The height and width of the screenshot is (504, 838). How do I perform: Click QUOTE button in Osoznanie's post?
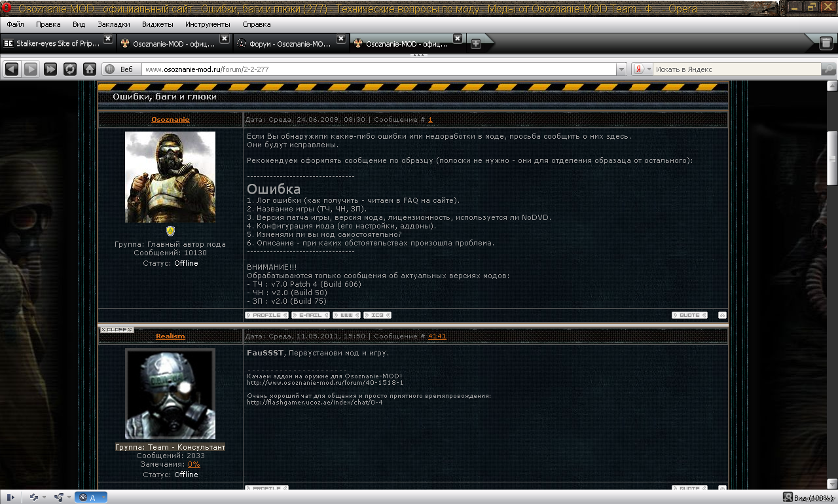click(689, 315)
